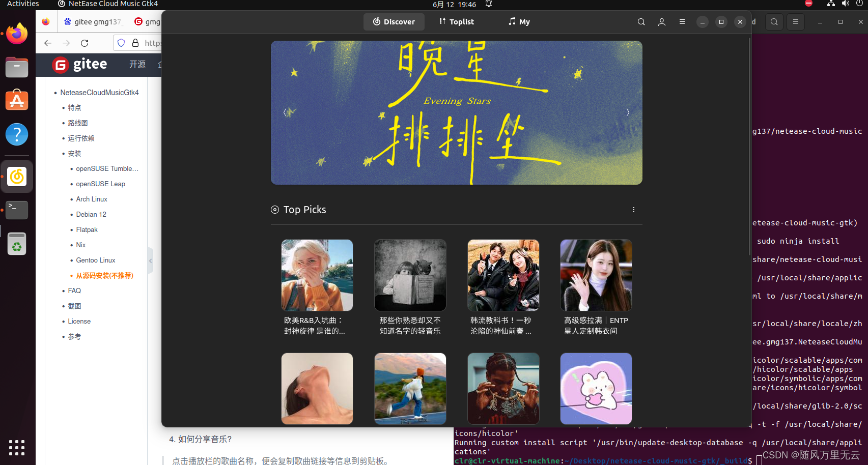
Task: Jump to 运行依赖 section in the outline
Action: (x=81, y=138)
